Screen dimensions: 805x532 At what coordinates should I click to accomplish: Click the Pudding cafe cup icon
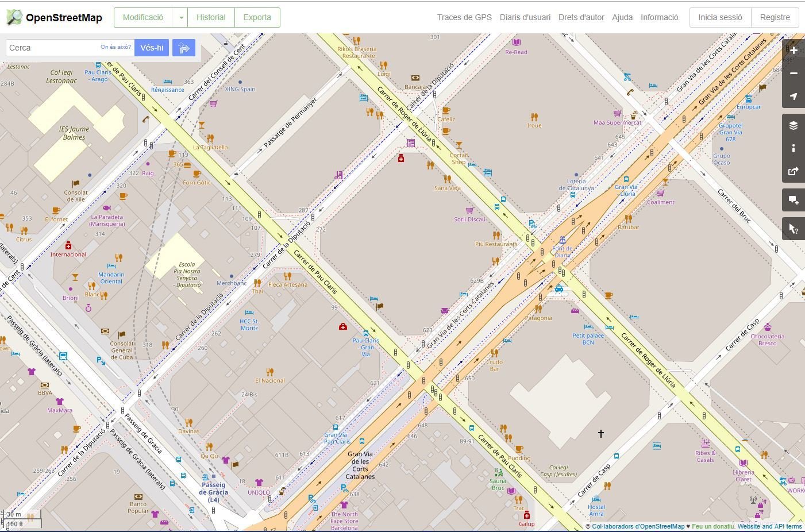519,449
